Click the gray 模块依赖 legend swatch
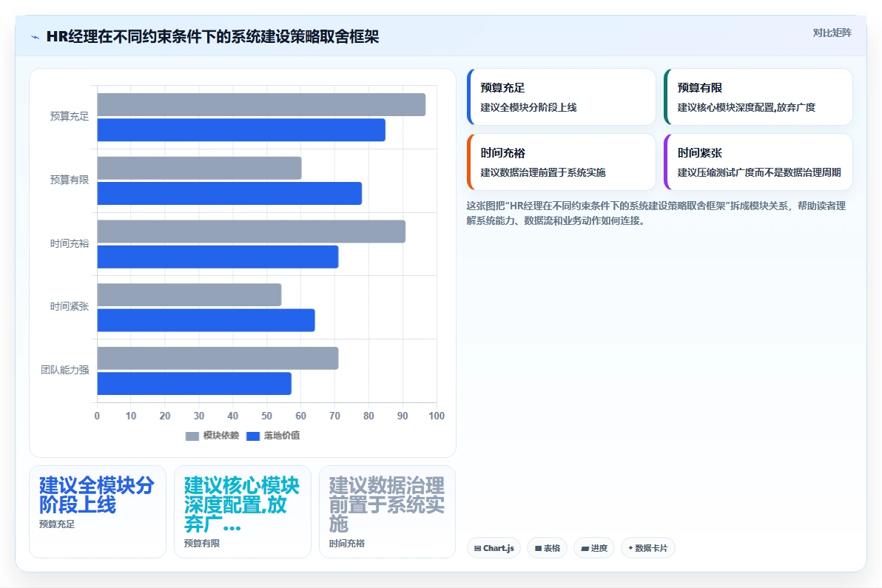882x588 pixels. click(192, 436)
